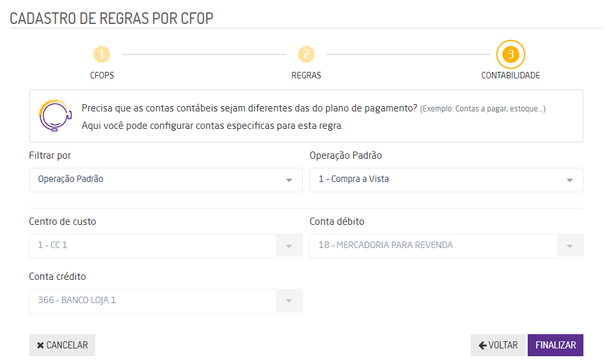
Task: Expand the Operação Padrão dropdown arrow
Action: pyautogui.click(x=570, y=180)
